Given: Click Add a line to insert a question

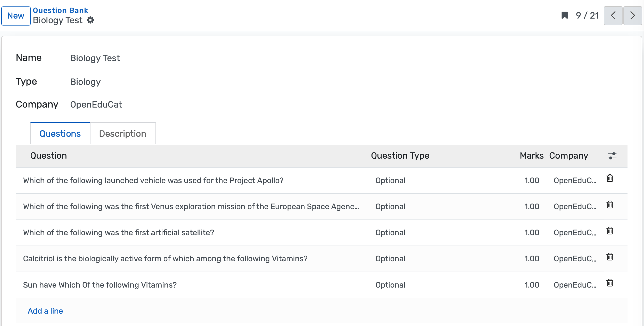Looking at the screenshot, I should click(45, 311).
